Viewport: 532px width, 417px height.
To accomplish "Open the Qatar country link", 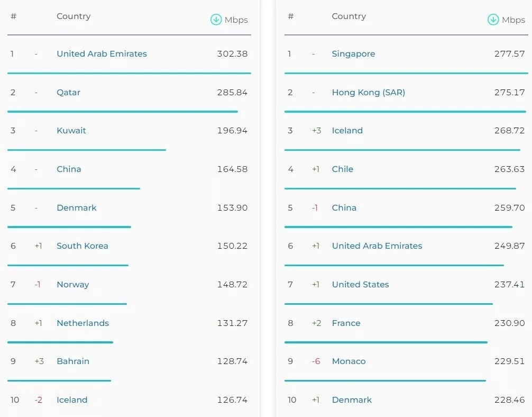I will [x=68, y=92].
